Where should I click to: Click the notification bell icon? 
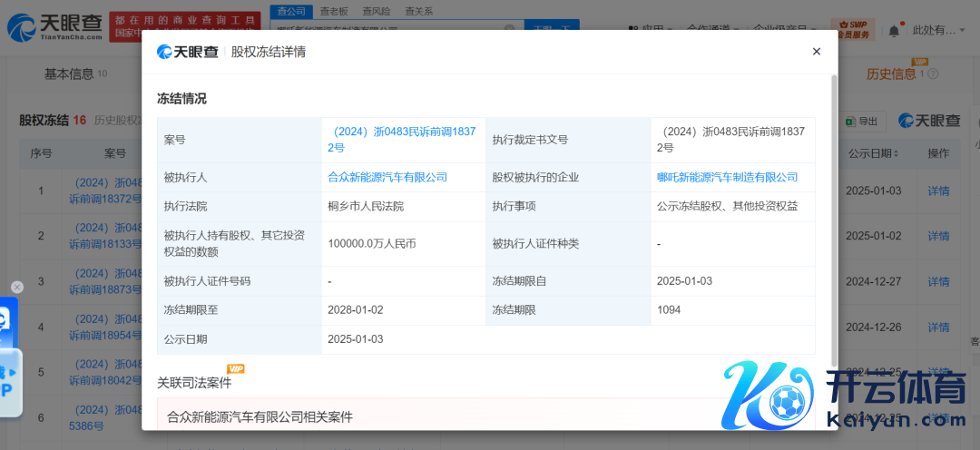(894, 31)
